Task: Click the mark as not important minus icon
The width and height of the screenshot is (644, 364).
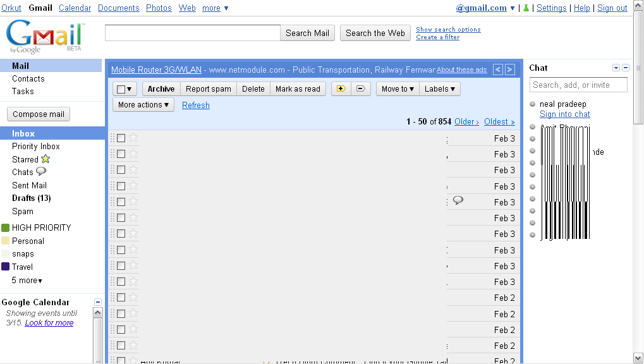Action: (x=360, y=89)
